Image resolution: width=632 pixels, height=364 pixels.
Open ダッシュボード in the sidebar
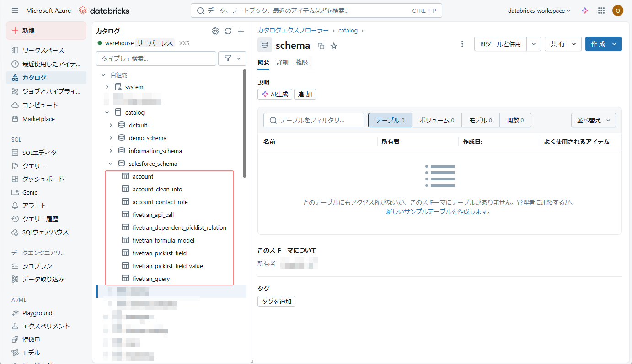click(46, 179)
